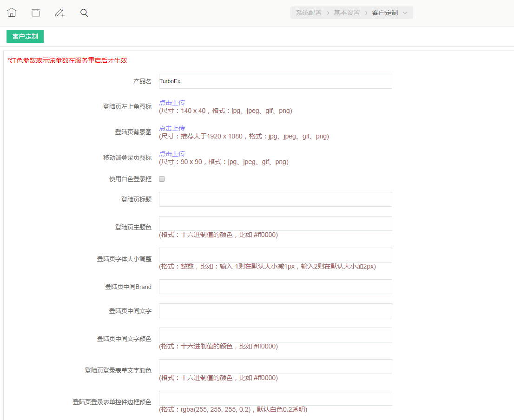Viewport: 514px width, 420px height.
Task: Click the pencil compose icon
Action: (x=60, y=13)
